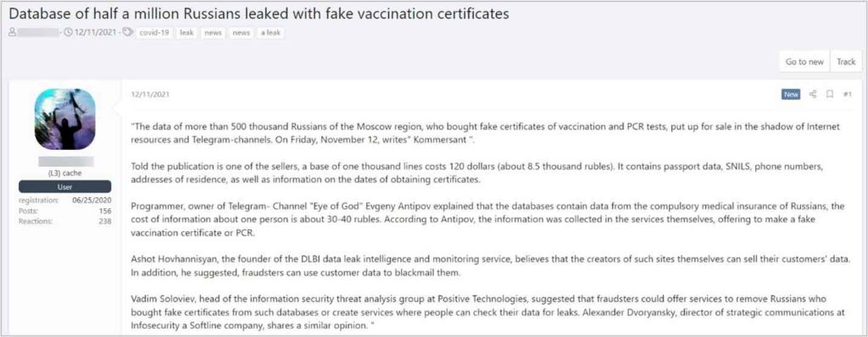Open the 'leak' tag next to covid-19
The height and width of the screenshot is (337, 868).
186,33
